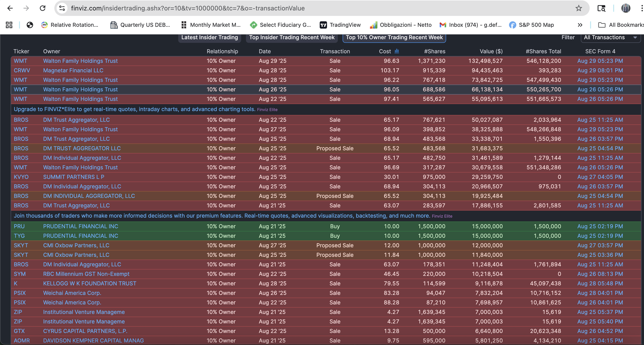
Task: Open site information icon in address bar
Action: click(x=62, y=8)
